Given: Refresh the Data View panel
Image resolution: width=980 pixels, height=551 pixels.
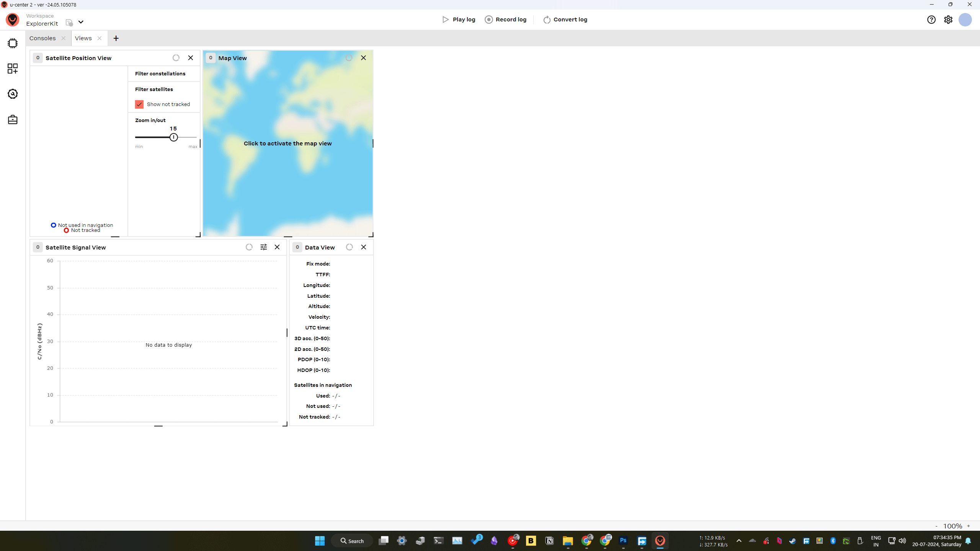Looking at the screenshot, I should pyautogui.click(x=349, y=247).
